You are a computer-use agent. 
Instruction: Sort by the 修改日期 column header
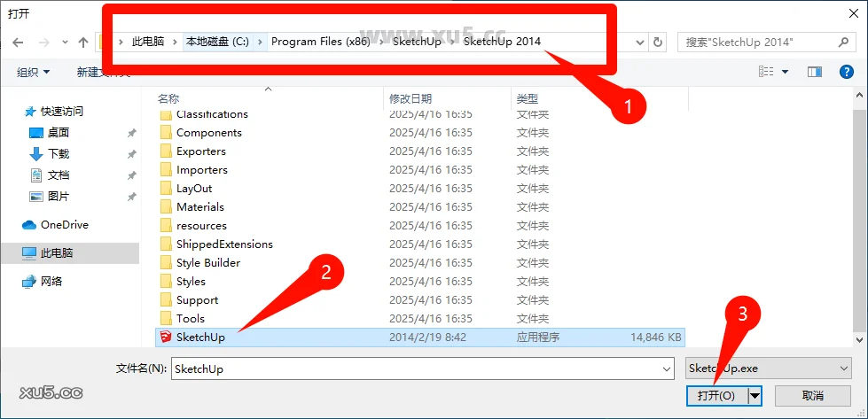(x=411, y=98)
